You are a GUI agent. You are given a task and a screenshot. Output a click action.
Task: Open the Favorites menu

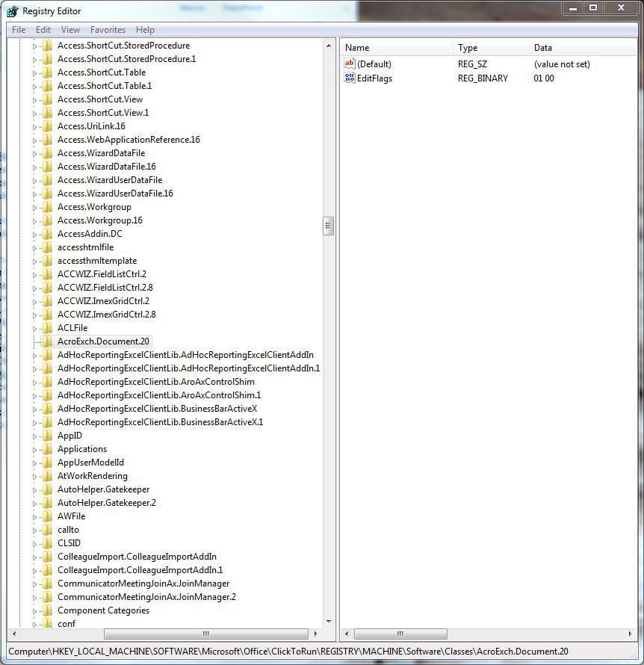(108, 29)
